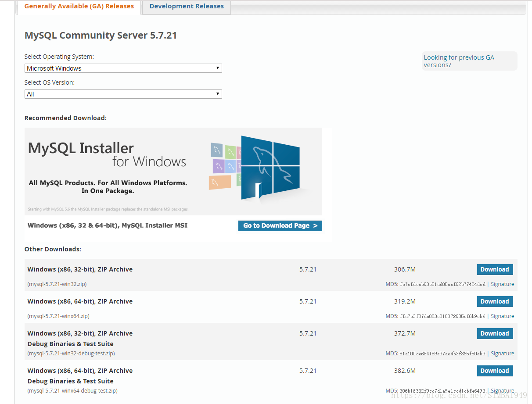
Task: Click the 372.7M file size
Action: click(x=405, y=333)
